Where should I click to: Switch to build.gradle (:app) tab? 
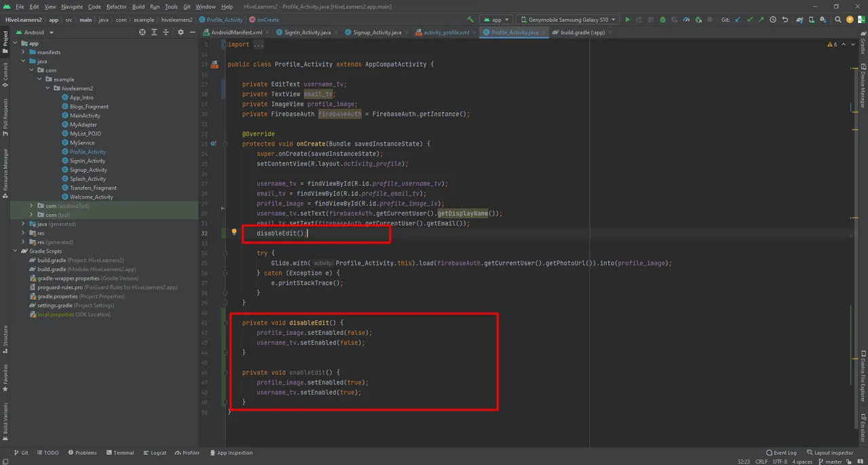tap(578, 32)
